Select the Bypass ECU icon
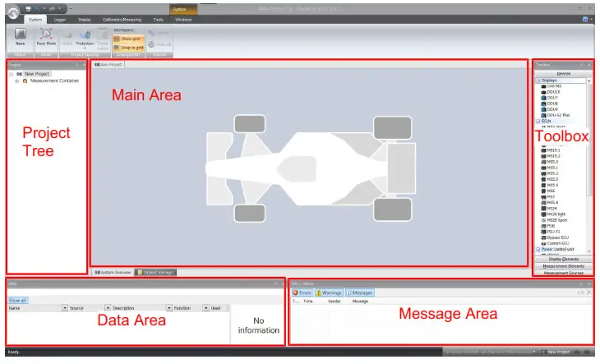600x364 pixels. pyautogui.click(x=543, y=237)
